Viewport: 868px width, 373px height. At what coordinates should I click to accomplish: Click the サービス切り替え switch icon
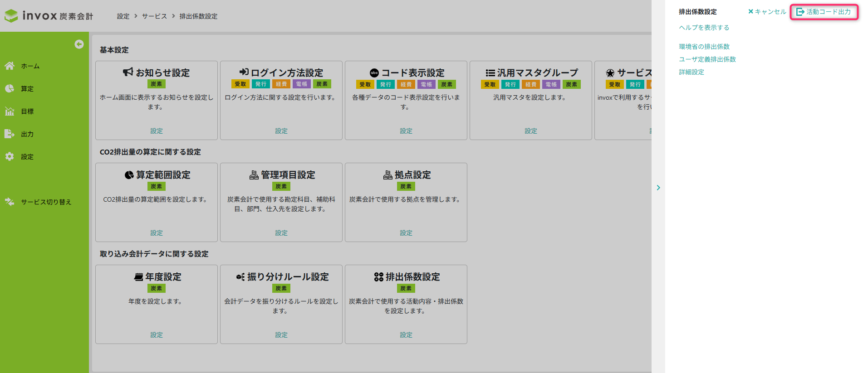pyautogui.click(x=10, y=202)
